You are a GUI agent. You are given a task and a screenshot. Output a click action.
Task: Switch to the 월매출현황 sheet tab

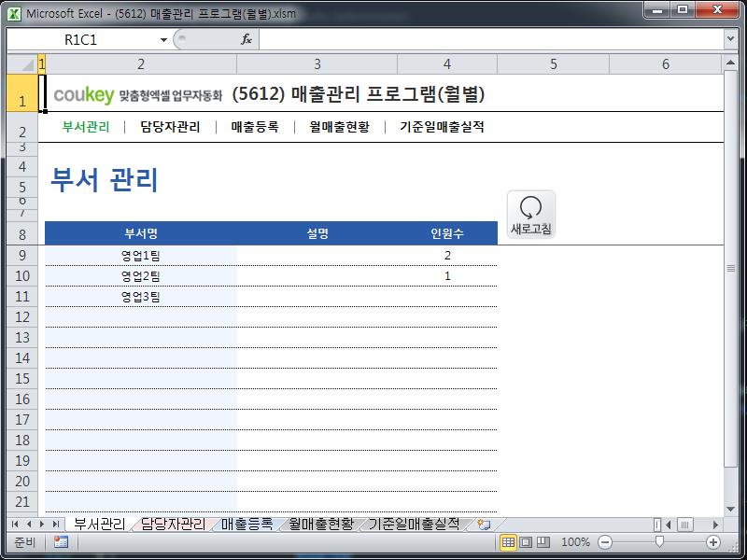pyautogui.click(x=321, y=525)
